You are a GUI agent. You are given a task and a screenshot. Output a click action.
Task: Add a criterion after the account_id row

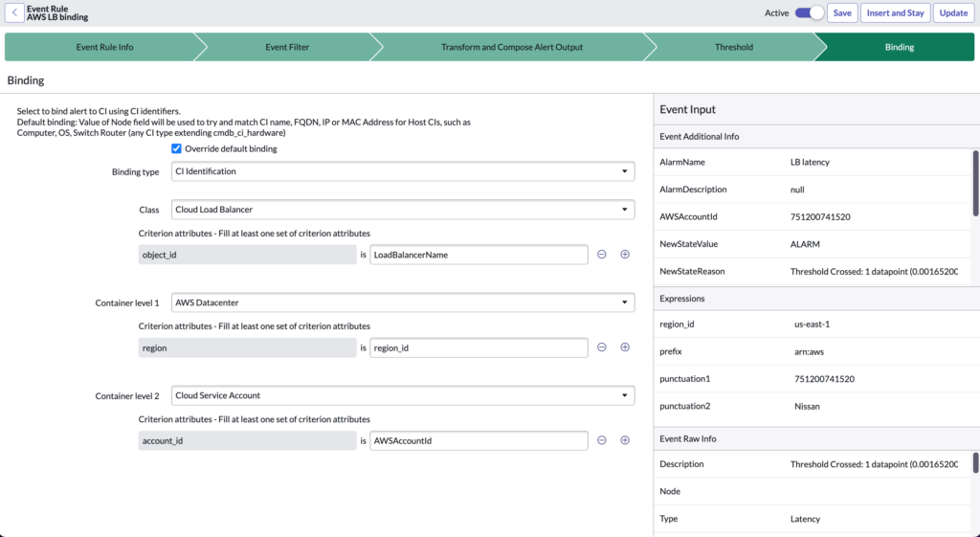click(x=625, y=440)
